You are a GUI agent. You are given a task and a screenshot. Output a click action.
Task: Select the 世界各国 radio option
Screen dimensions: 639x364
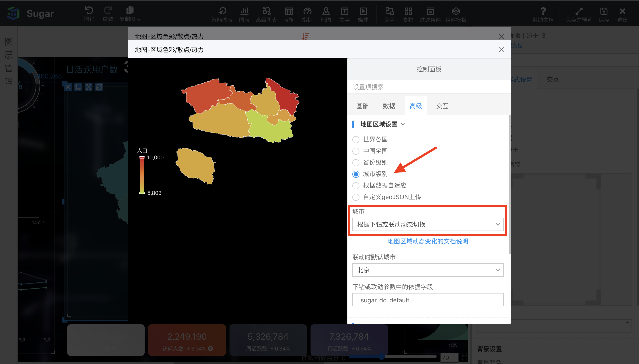pos(356,139)
